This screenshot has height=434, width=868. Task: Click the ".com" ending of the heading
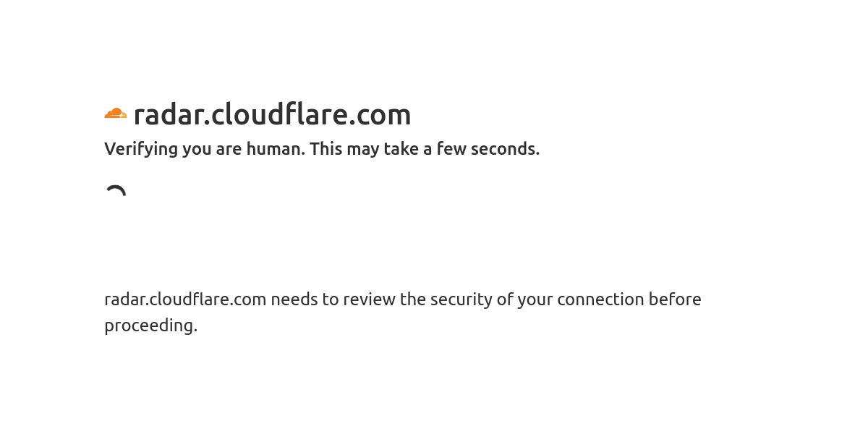click(381, 114)
